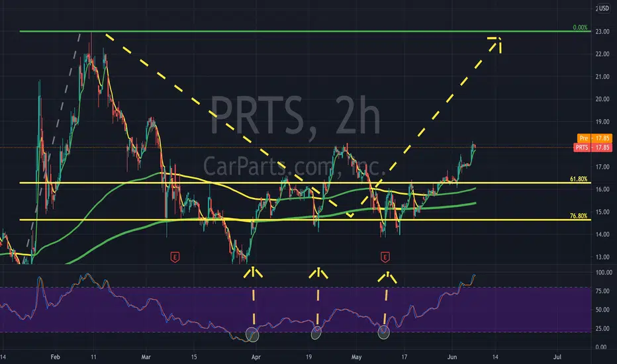Screen dimensions: 617x364
Task: Click the 76.80% Fibonacci level label
Action: (x=579, y=216)
